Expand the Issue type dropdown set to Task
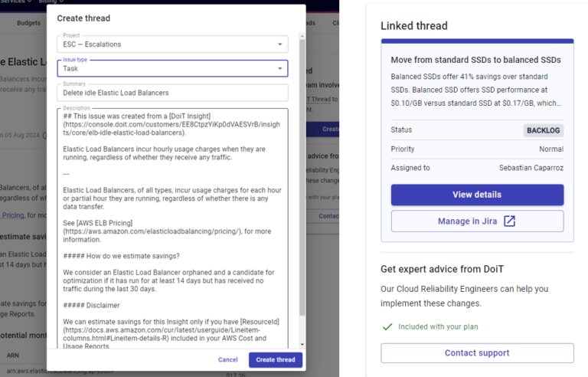 tap(172, 68)
